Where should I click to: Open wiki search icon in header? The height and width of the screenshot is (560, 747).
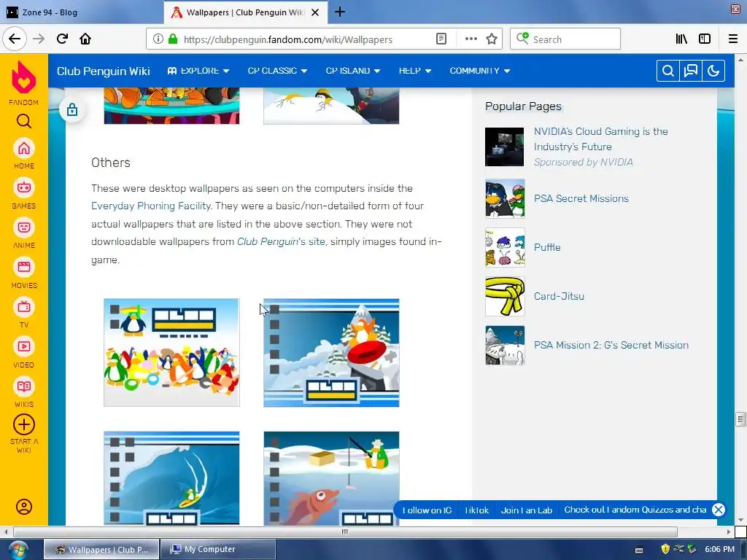click(x=668, y=71)
